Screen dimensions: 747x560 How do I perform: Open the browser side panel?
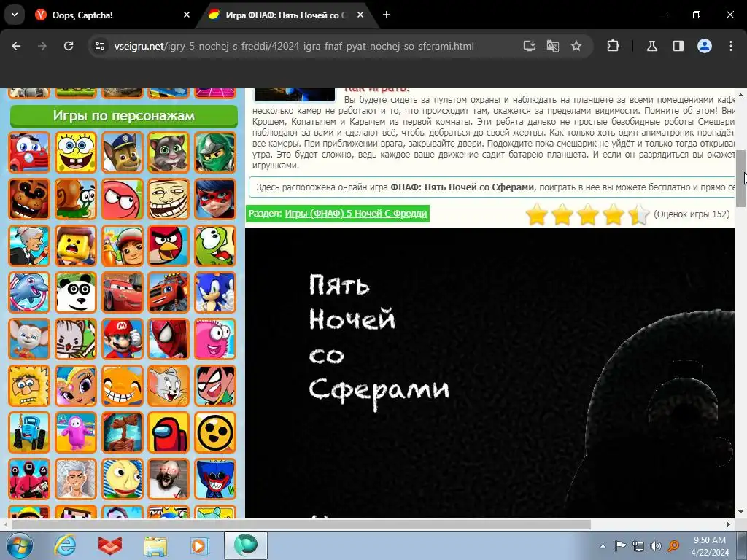click(x=678, y=46)
